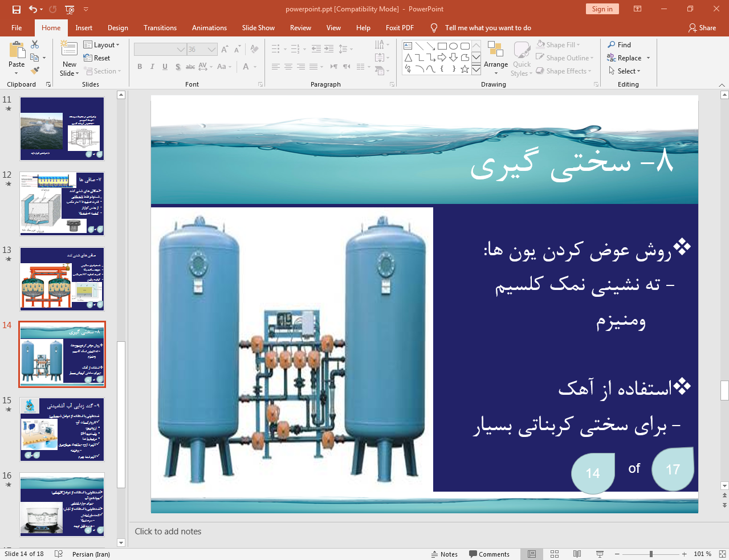Toggle Underline formatting
Viewport: 729px width, 560px height.
165,67
